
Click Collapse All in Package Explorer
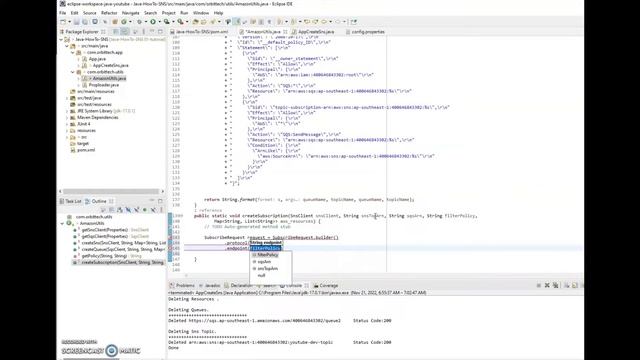point(116,31)
